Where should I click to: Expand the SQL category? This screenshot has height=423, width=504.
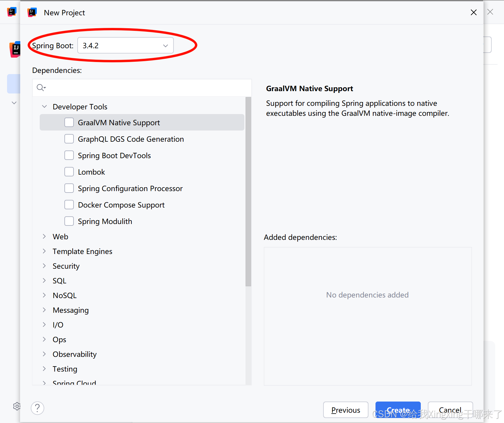[x=44, y=280]
